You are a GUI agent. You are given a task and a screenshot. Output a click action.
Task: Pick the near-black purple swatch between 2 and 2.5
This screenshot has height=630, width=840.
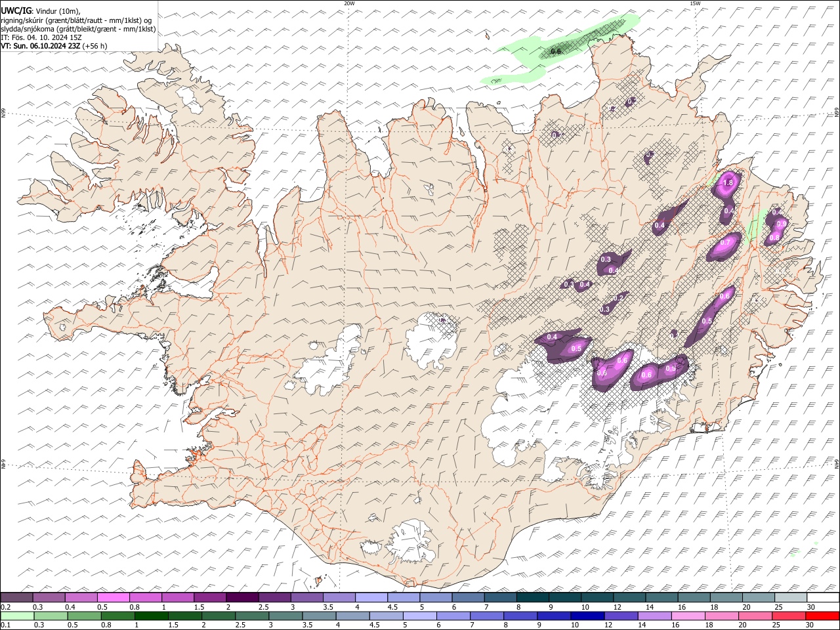point(242,598)
